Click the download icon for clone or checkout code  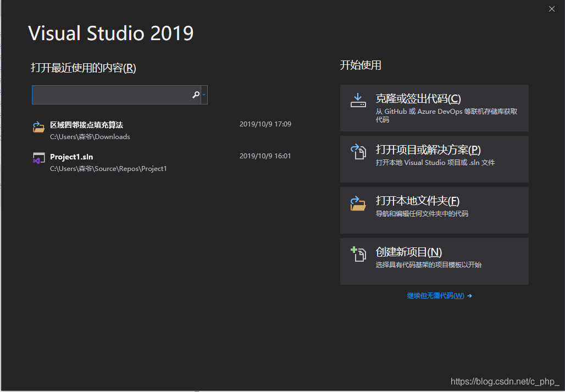(x=358, y=101)
